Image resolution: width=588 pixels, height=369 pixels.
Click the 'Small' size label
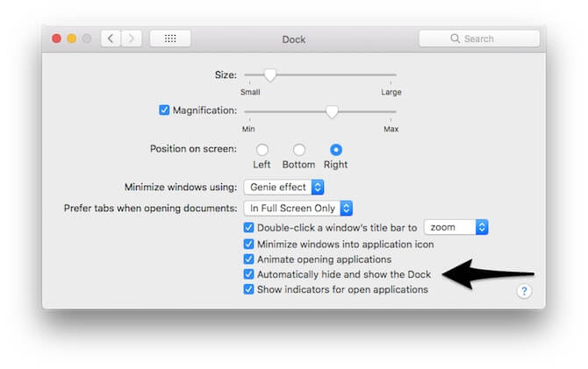pos(250,92)
